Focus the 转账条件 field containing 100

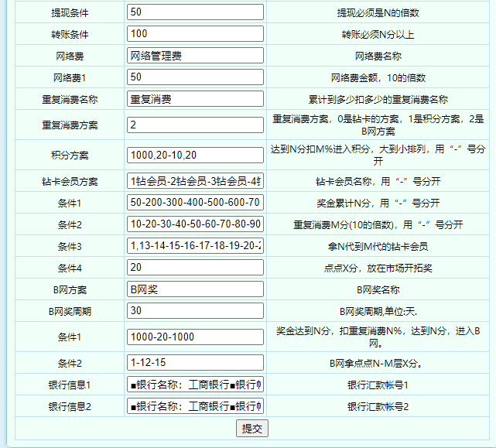195,34
